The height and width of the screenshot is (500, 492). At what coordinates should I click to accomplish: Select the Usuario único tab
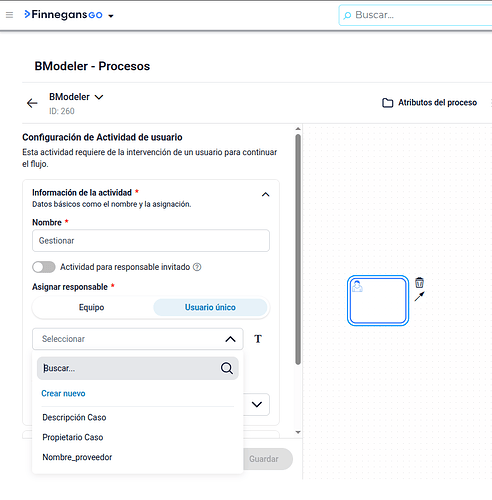click(210, 307)
